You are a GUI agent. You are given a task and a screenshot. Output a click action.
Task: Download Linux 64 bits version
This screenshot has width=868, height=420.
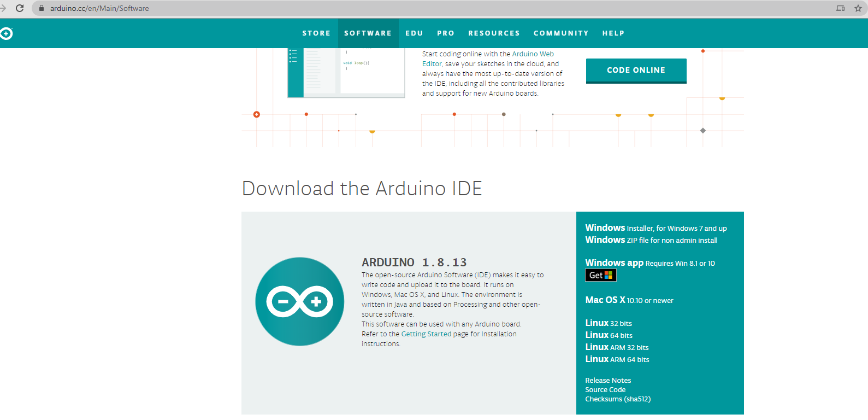609,335
